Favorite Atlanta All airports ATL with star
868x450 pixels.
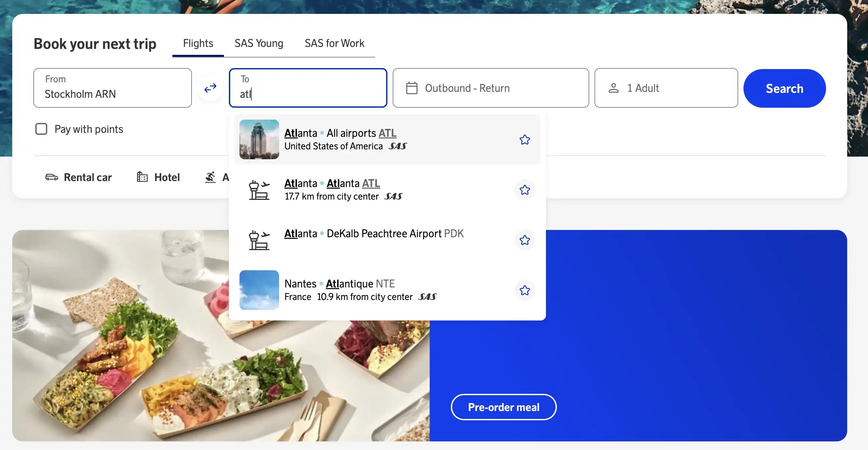click(524, 139)
